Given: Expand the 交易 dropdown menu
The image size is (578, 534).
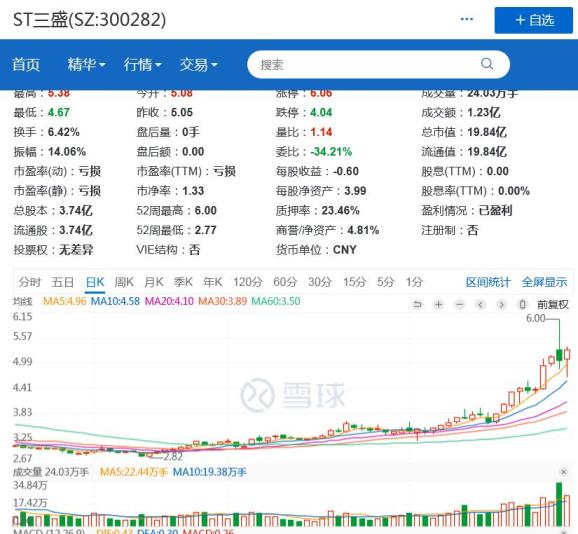Looking at the screenshot, I should [199, 65].
